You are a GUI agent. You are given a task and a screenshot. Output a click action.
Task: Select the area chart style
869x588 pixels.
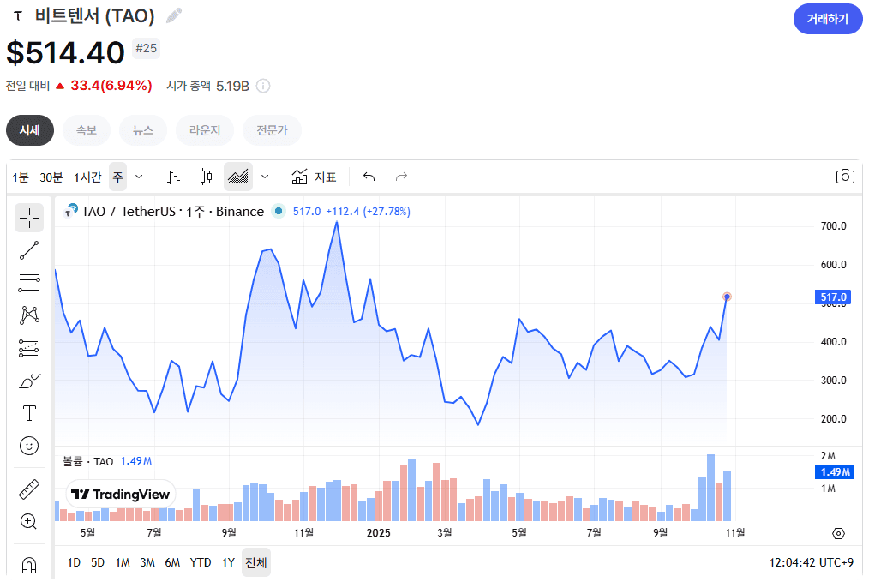click(x=238, y=177)
